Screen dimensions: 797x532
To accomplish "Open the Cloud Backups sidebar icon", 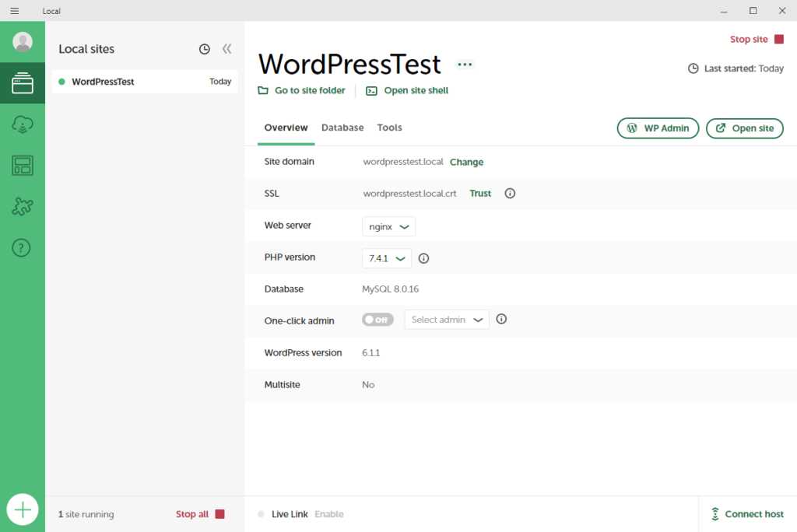I will (23, 124).
